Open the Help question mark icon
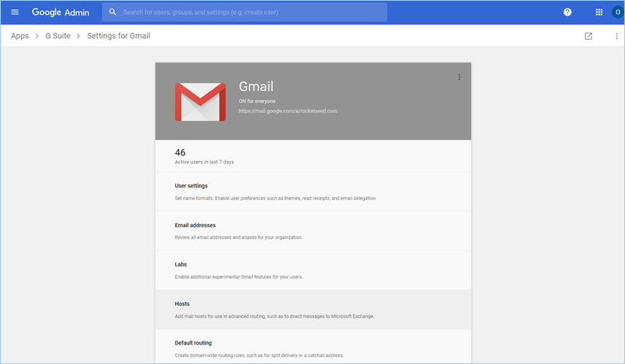625x364 pixels. click(567, 12)
